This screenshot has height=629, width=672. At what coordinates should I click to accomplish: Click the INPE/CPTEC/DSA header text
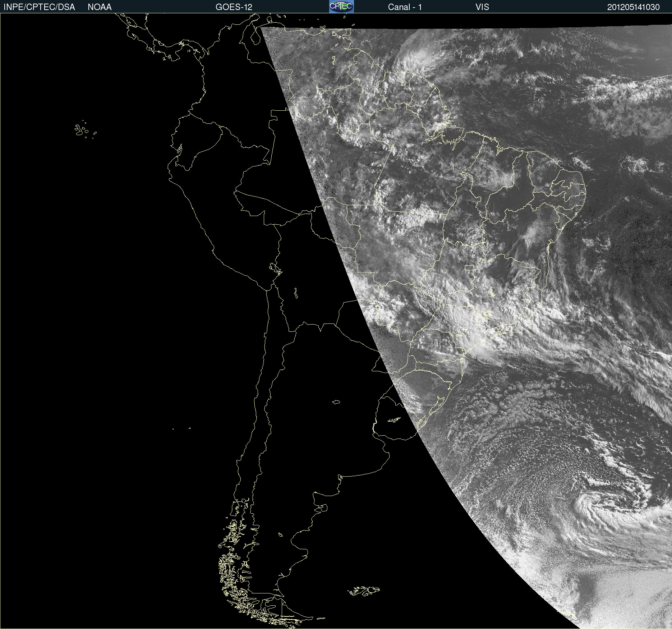click(x=39, y=7)
